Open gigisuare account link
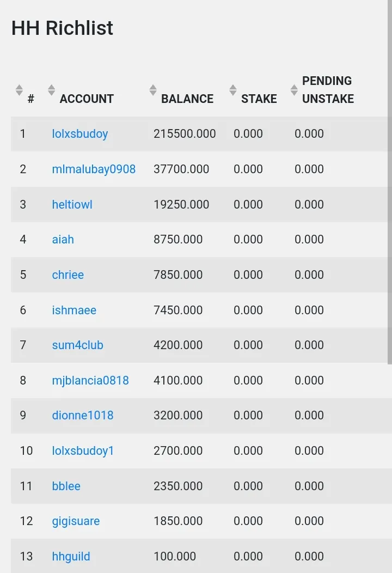 (x=76, y=521)
